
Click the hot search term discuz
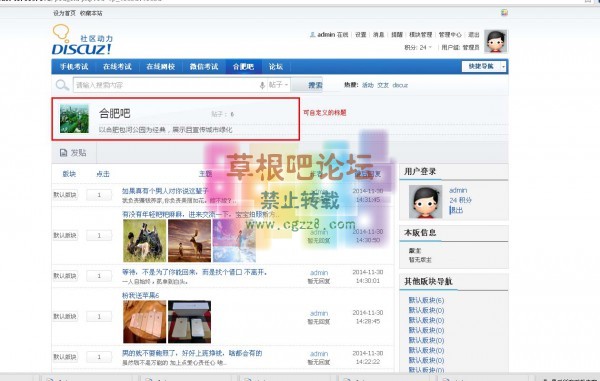(x=400, y=85)
